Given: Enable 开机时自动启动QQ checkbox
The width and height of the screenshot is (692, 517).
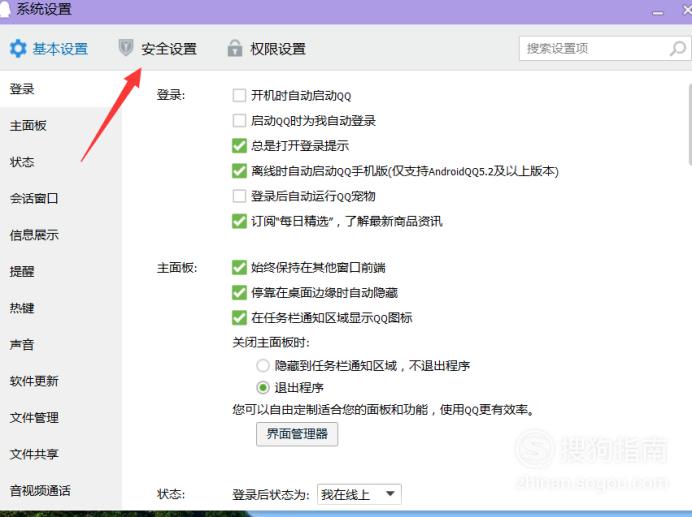Looking at the screenshot, I should 239,95.
